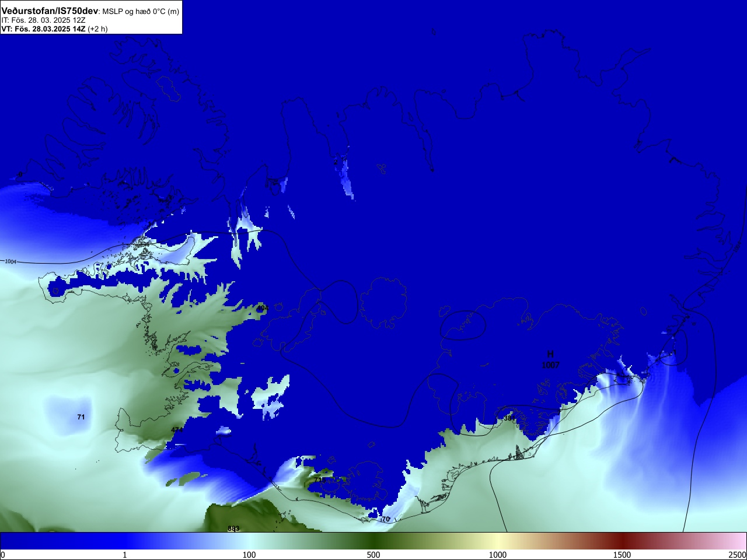Click the '1000' legend tick label
Viewport: 747px width, 560px height.
click(498, 555)
